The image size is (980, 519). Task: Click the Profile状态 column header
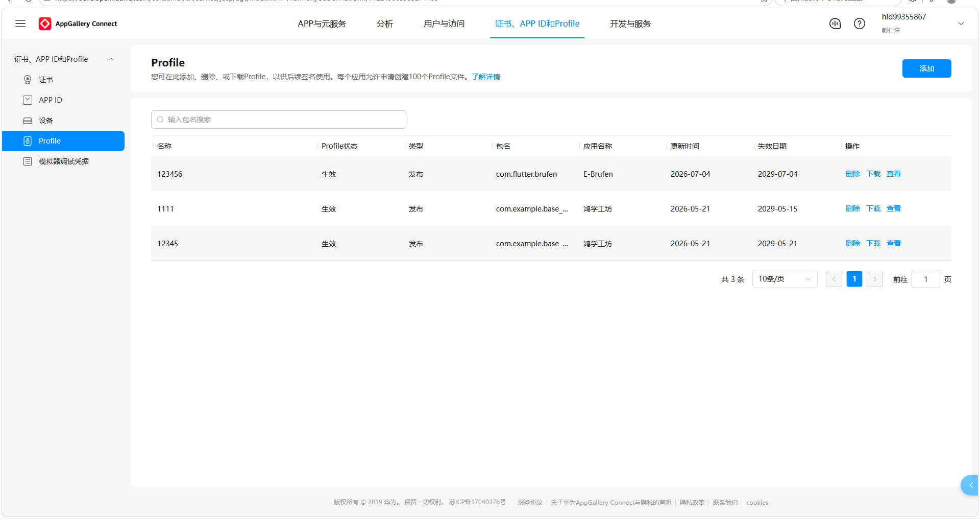pos(339,146)
